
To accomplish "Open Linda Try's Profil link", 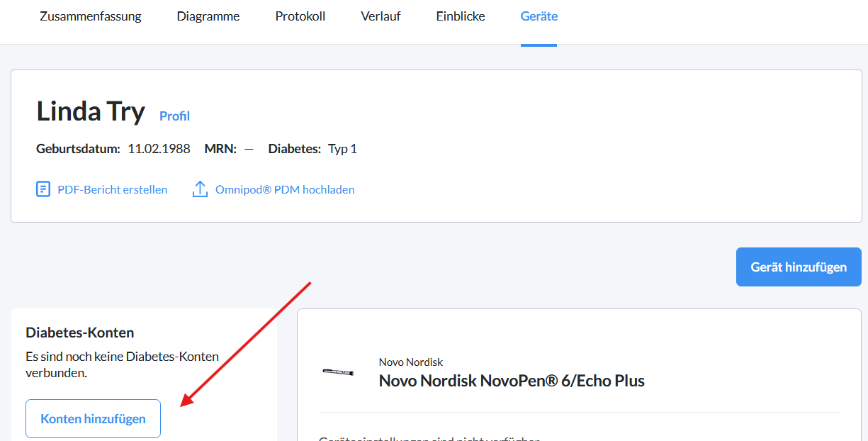I will (174, 116).
